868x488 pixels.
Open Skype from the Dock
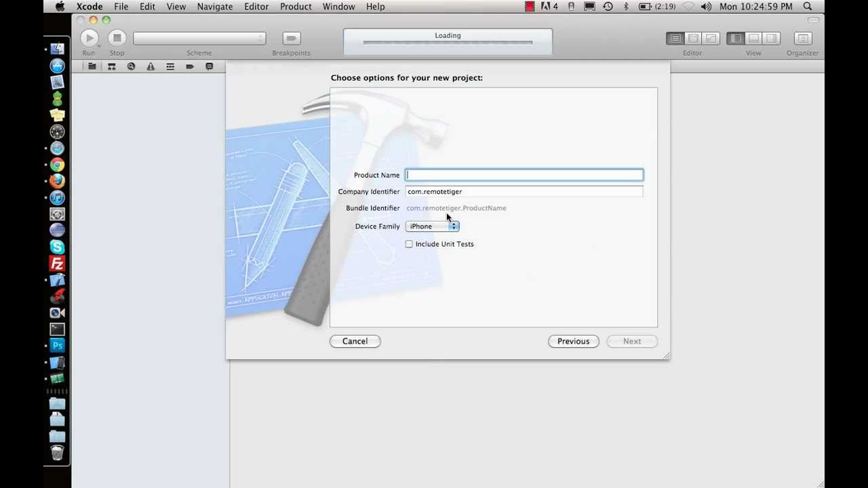click(58, 247)
